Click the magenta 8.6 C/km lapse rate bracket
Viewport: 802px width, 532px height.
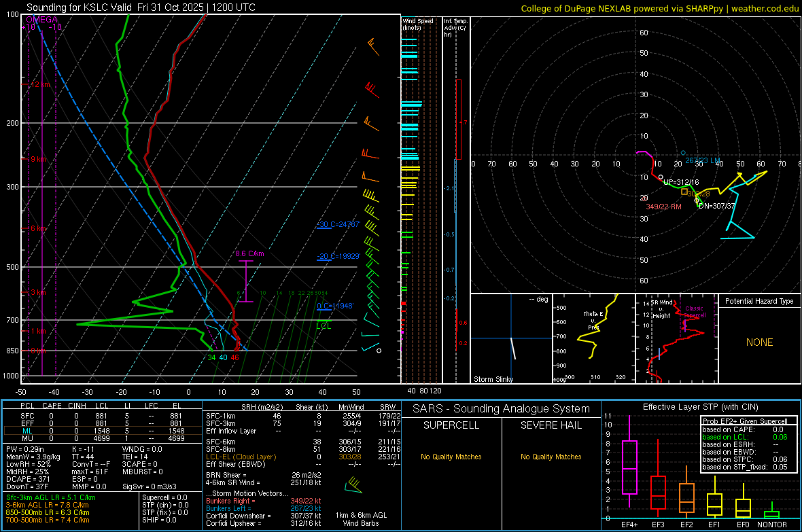pyautogui.click(x=246, y=281)
